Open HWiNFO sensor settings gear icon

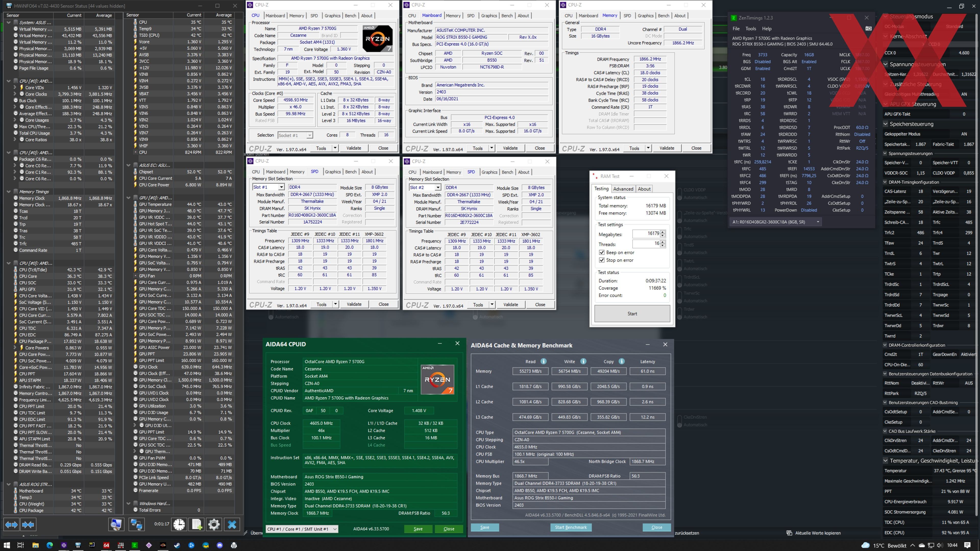214,524
